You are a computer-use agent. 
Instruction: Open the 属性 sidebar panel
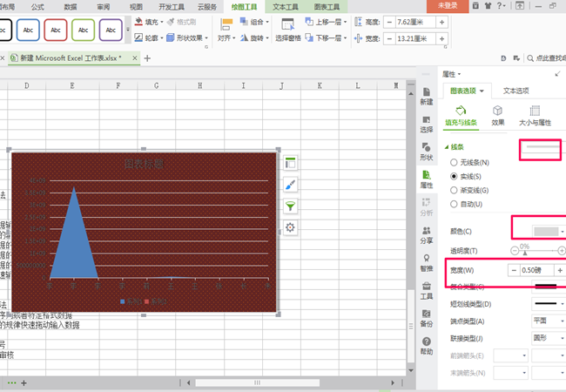tap(427, 179)
